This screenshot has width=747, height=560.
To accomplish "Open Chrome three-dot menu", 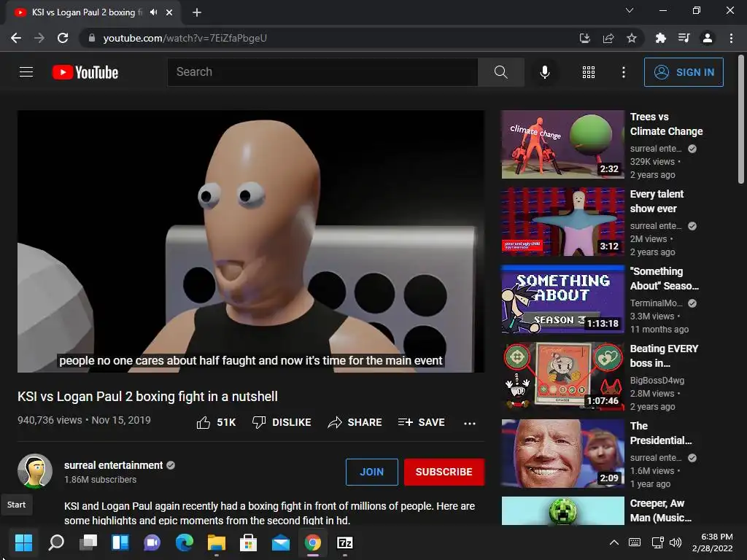I will pos(731,38).
